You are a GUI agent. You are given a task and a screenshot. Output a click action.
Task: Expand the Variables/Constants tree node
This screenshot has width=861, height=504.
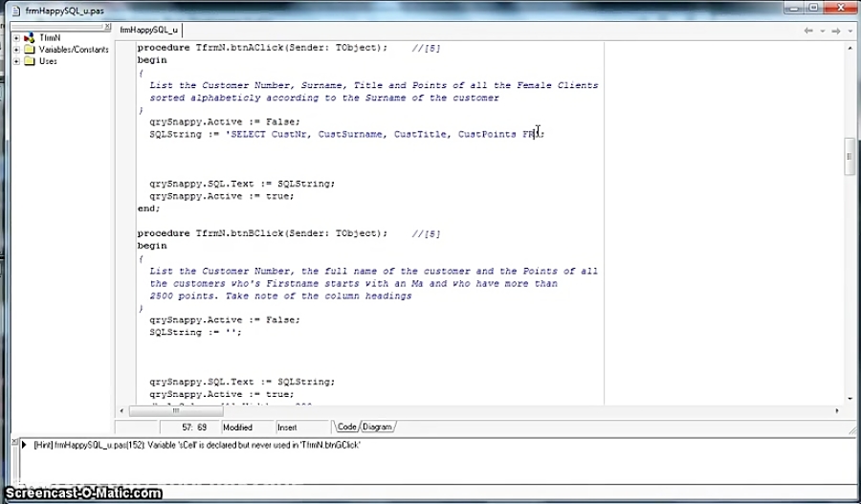coord(16,50)
